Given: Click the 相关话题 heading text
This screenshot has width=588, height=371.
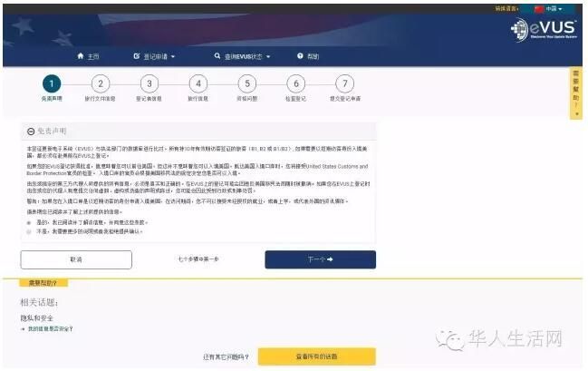Looking at the screenshot, I should click(x=39, y=302).
